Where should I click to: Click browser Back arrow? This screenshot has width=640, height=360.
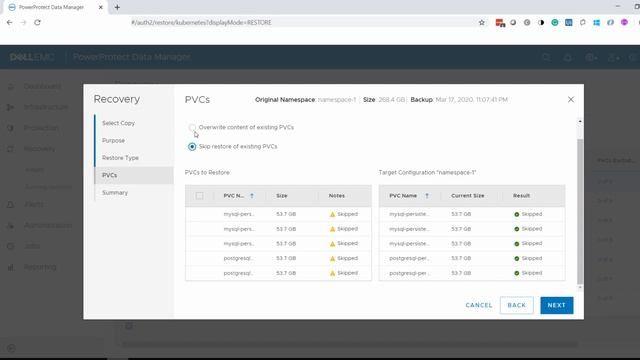point(9,22)
